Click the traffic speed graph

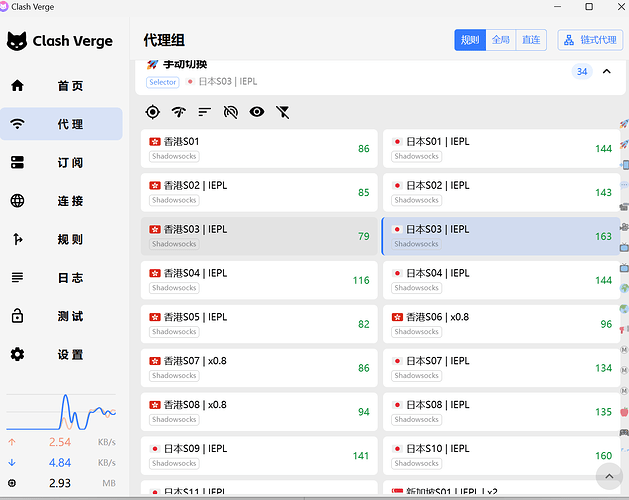click(61, 412)
